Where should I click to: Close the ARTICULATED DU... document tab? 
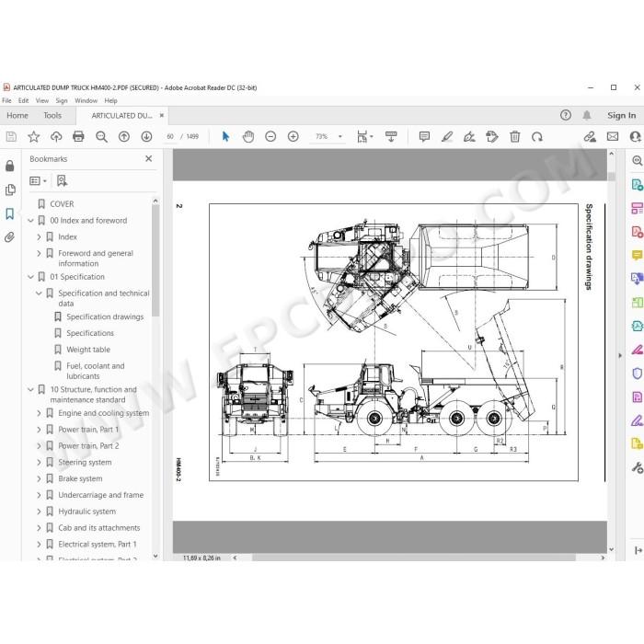tap(162, 115)
